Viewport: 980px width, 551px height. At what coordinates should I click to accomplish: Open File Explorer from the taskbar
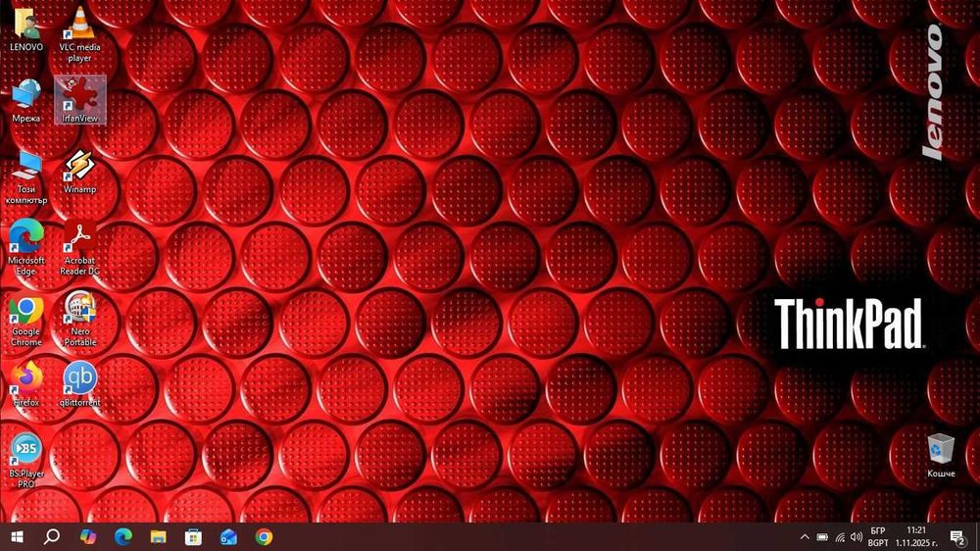[158, 536]
